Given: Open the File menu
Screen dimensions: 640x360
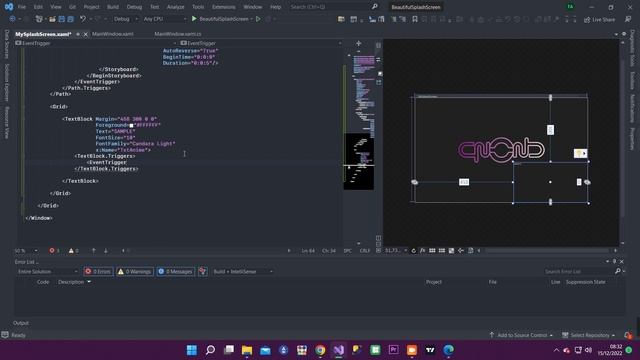Looking at the screenshot, I should pos(22,7).
